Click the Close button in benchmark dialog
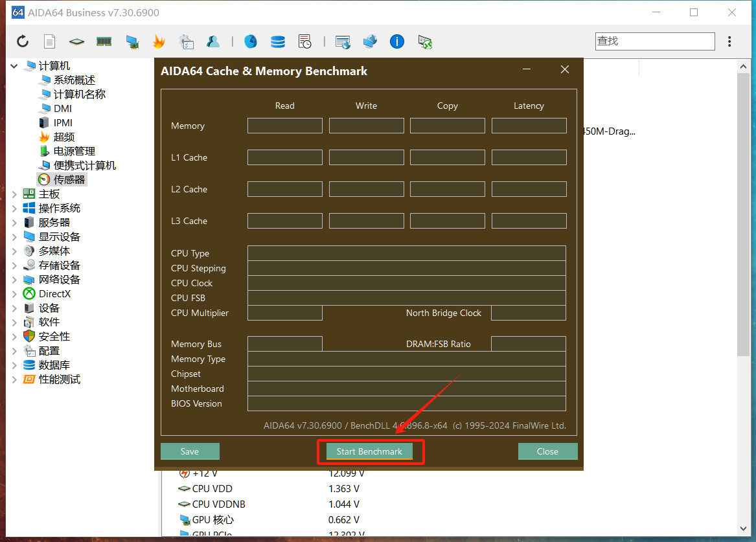756x542 pixels. (547, 451)
